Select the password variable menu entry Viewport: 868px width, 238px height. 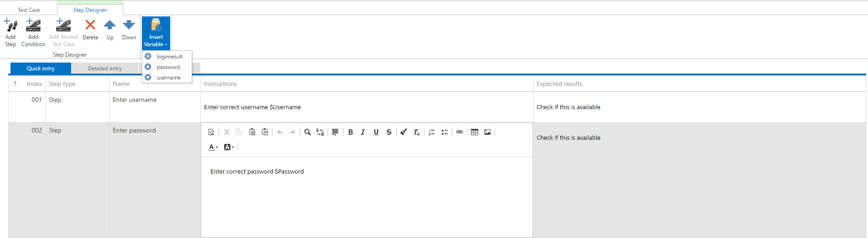click(x=168, y=67)
